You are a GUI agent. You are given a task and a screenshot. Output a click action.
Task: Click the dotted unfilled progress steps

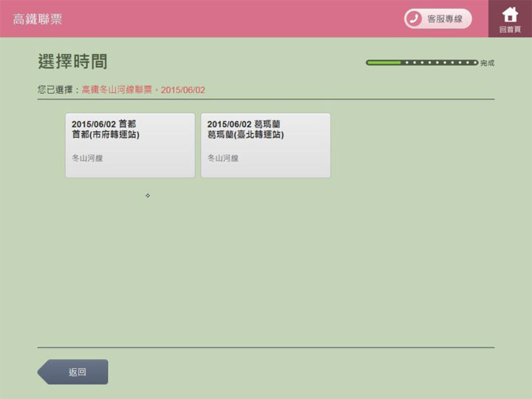tap(440, 63)
